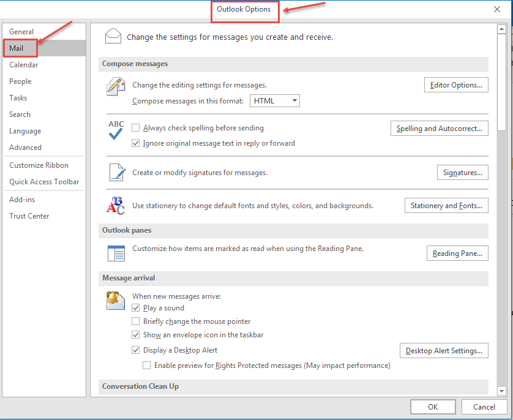Image resolution: width=513 pixels, height=420 pixels.
Task: Click the envelope icon beside the mail settings heading
Action: (113, 36)
